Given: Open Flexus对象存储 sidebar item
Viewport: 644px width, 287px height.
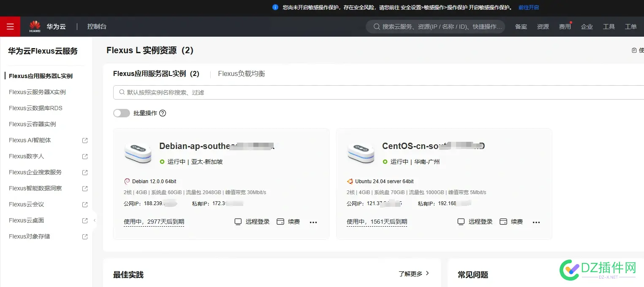Looking at the screenshot, I should click(x=30, y=236).
